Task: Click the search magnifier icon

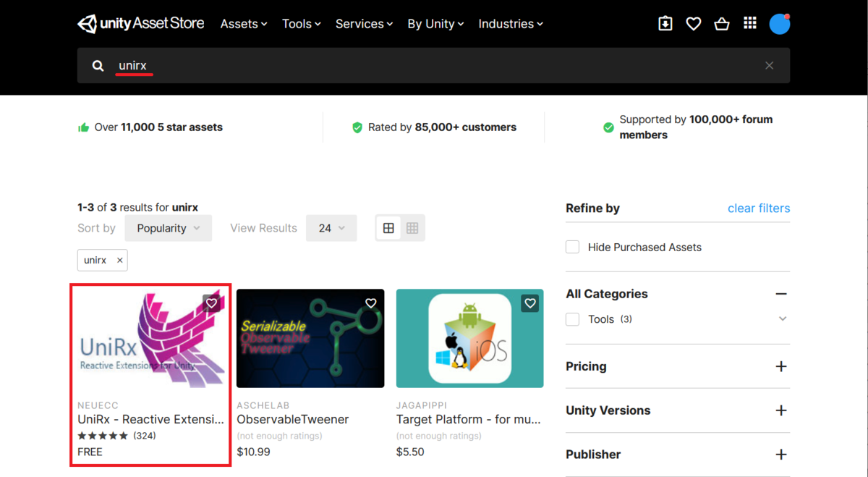Action: [98, 66]
